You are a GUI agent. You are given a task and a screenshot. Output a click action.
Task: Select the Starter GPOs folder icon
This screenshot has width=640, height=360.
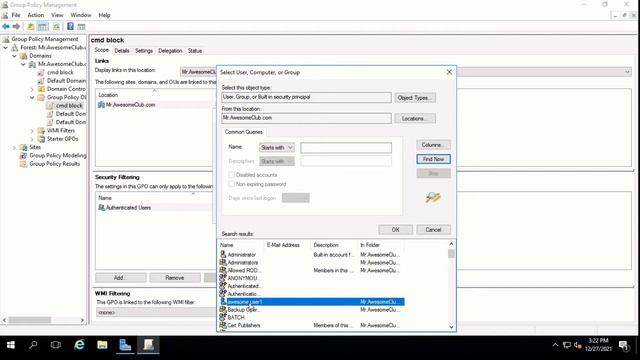(41, 139)
